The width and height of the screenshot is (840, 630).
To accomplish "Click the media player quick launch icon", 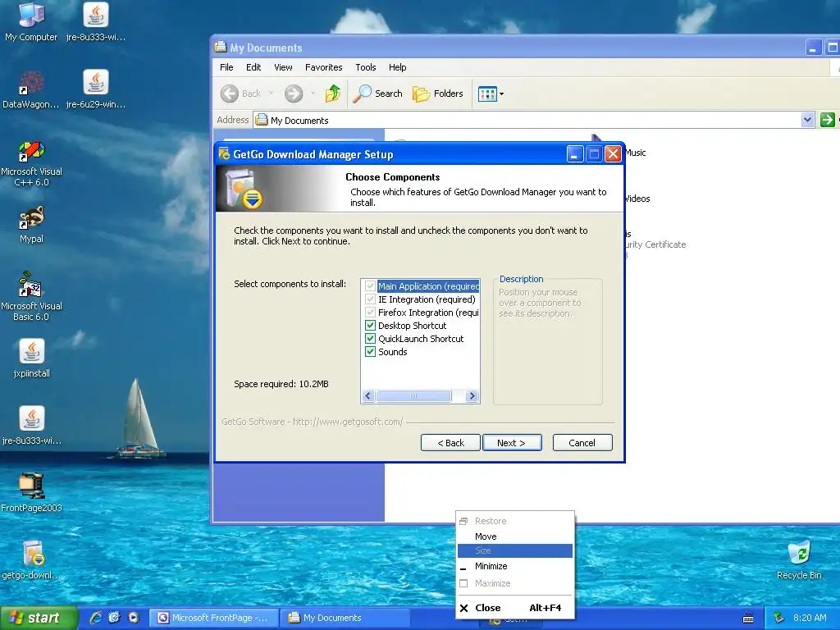I will click(134, 618).
